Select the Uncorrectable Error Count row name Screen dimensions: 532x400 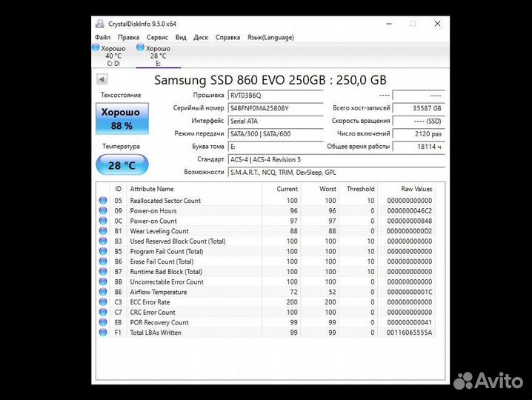pos(167,282)
